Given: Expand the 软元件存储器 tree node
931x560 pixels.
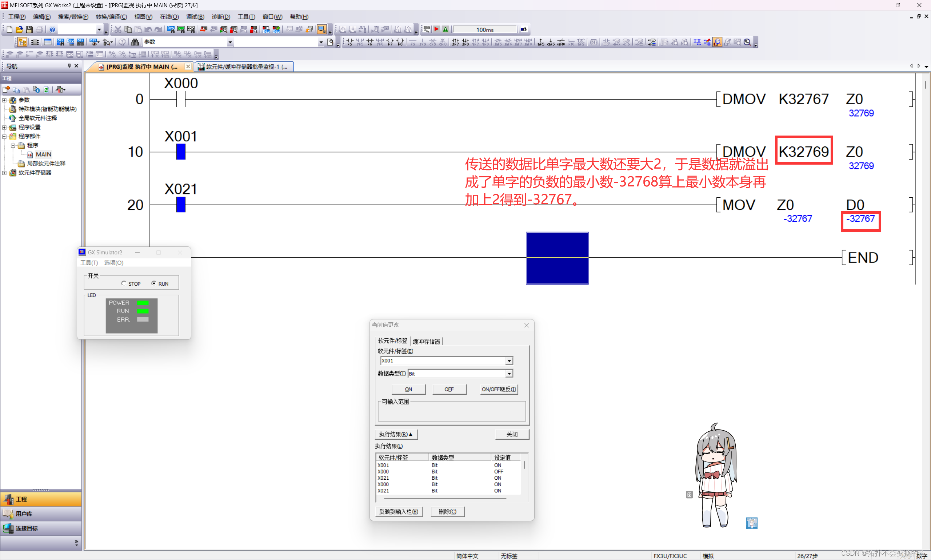Looking at the screenshot, I should (4, 173).
